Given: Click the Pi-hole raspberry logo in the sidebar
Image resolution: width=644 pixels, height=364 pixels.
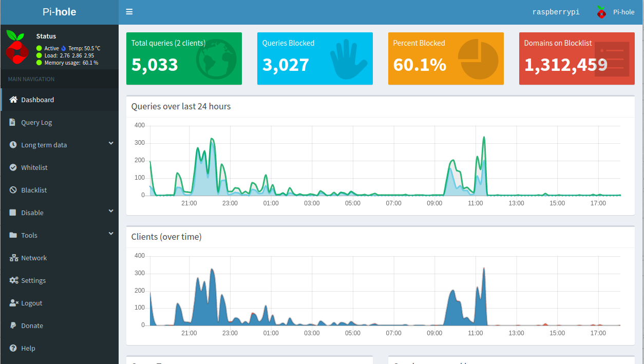Looking at the screenshot, I should pyautogui.click(x=17, y=47).
